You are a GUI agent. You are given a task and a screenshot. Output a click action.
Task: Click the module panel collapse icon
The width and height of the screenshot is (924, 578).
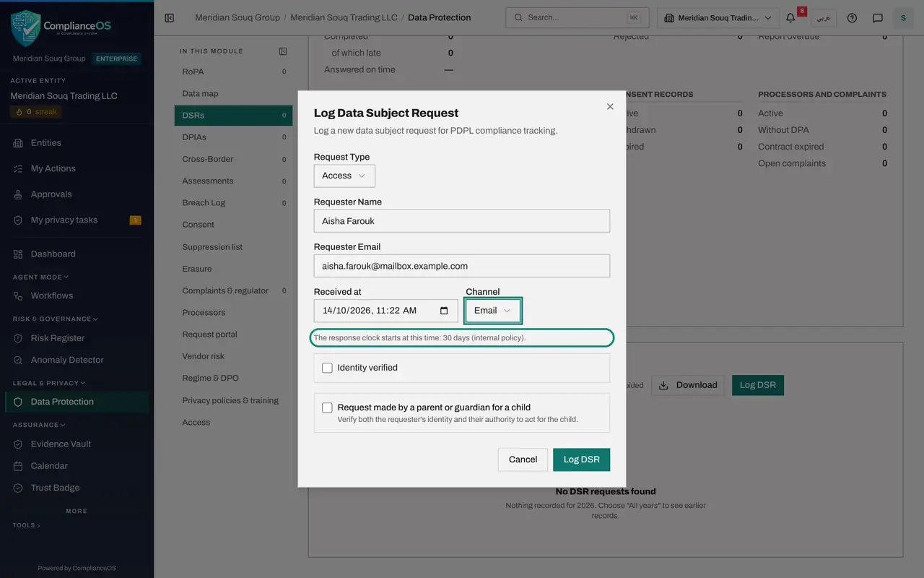[x=283, y=51]
